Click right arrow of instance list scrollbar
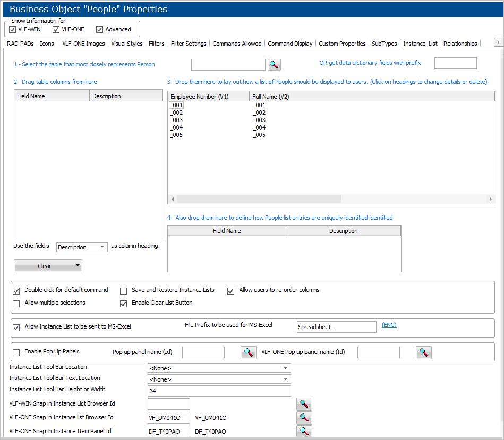Viewport: 504px width, 440px height. click(491, 199)
